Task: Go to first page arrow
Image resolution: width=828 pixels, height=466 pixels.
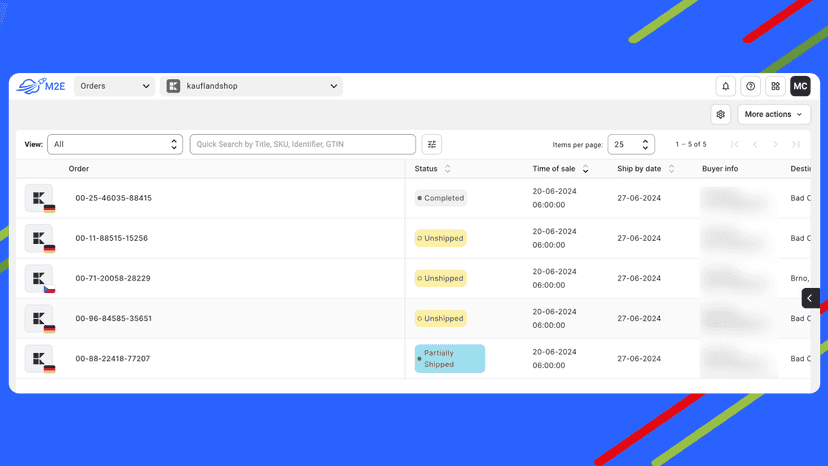Action: [x=735, y=144]
